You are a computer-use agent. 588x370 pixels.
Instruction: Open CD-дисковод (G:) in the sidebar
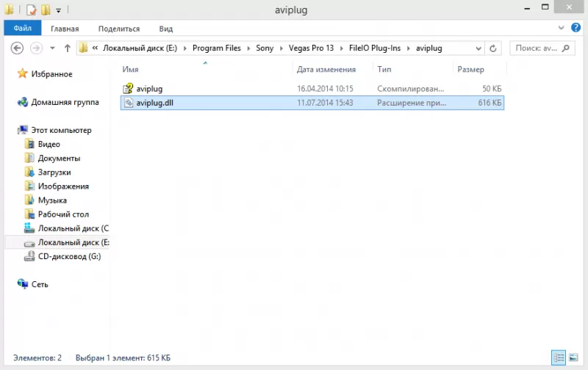[x=69, y=256]
